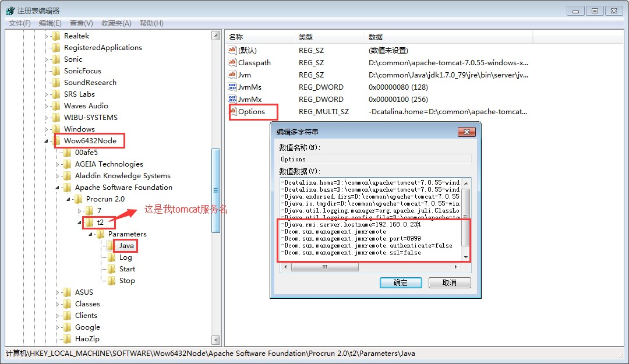Viewport: 629px width, 364px height.
Task: Click the java.rmi.server.hostname line
Action: (x=350, y=224)
